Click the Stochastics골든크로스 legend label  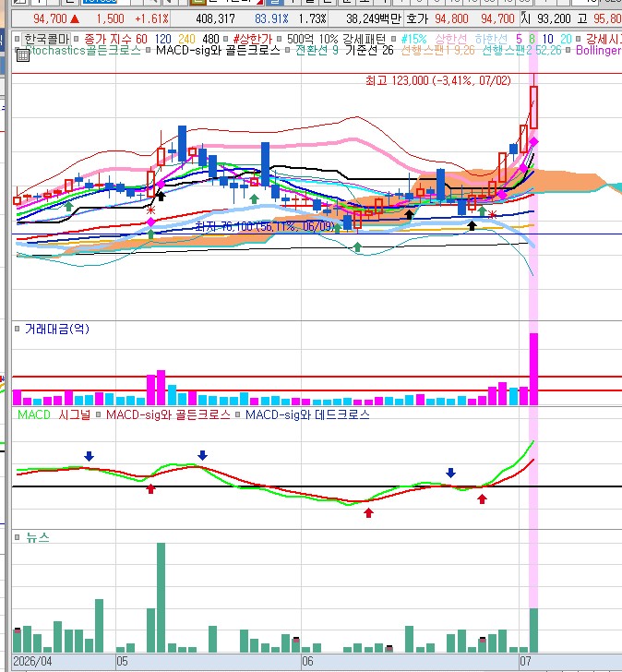tap(83, 50)
